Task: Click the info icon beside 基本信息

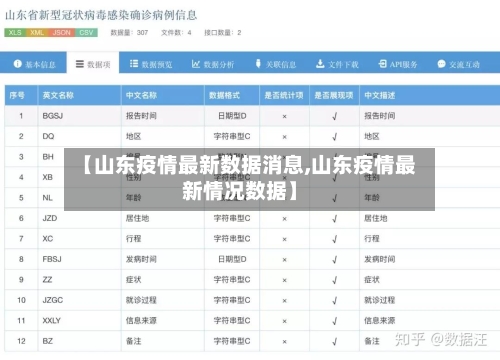Action: [17, 63]
